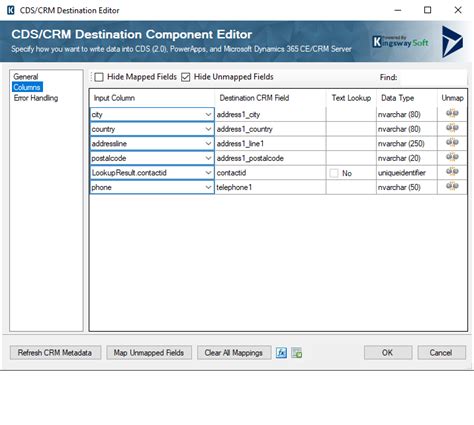Click the Data Type column header
Viewport: 474px width, 425px height.
407,98
